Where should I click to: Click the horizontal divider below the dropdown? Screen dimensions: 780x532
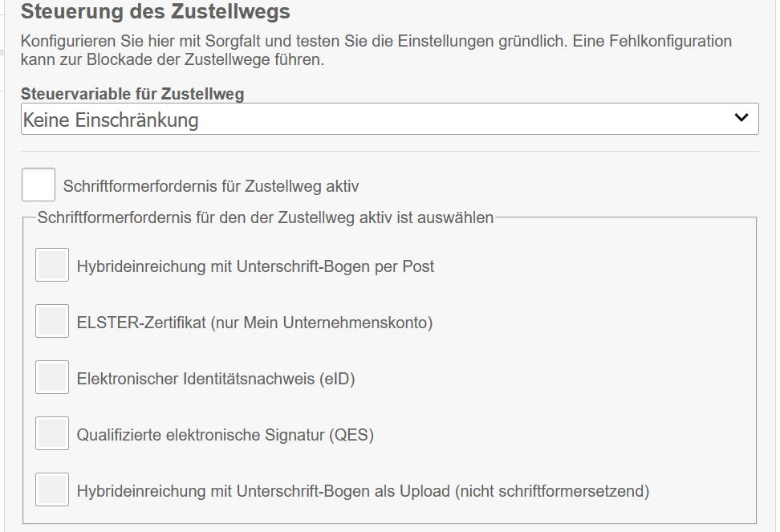coord(389,151)
